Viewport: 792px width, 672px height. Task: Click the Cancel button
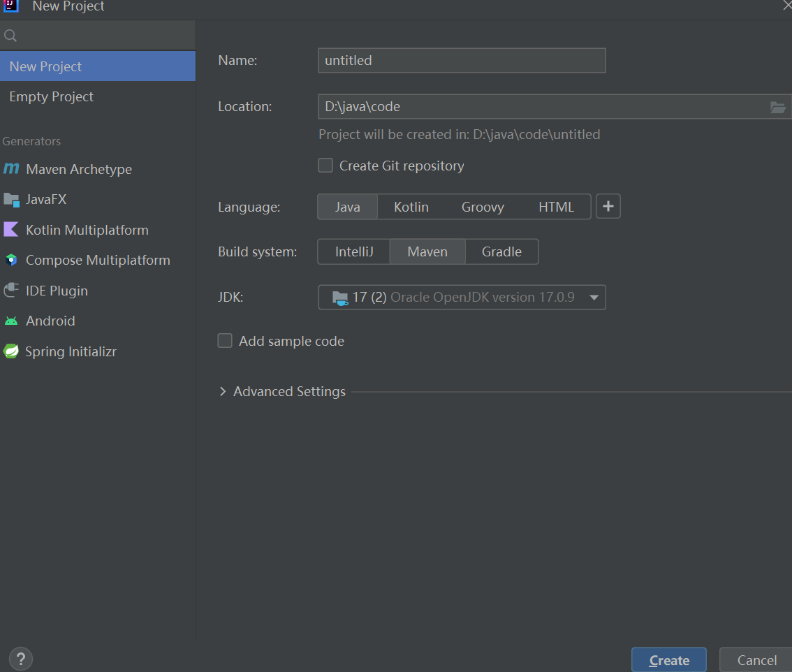coord(756,660)
